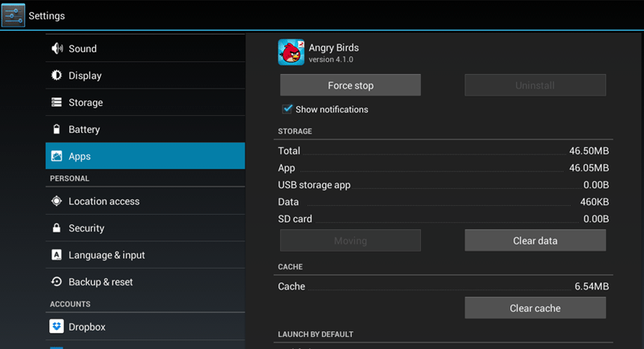The image size is (644, 349).
Task: Go to Storage settings
Action: coord(145,102)
